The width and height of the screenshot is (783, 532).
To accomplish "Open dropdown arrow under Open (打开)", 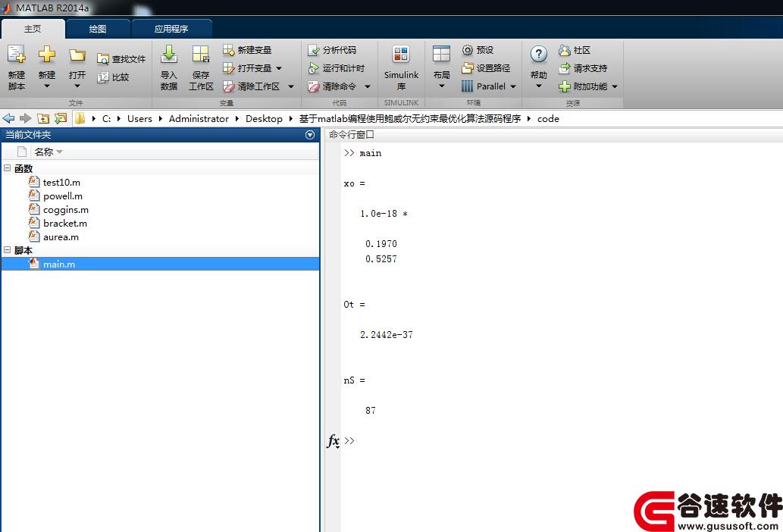I will (x=77, y=86).
